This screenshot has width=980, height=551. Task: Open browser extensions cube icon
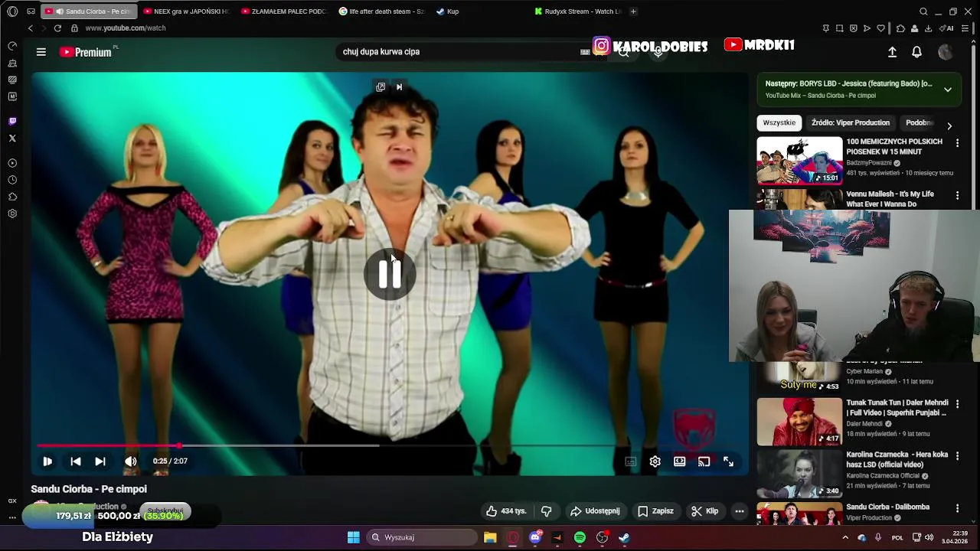[900, 28]
